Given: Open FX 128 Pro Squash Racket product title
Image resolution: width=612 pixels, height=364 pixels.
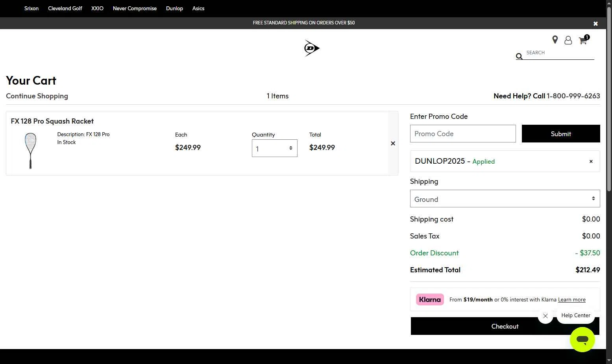Looking at the screenshot, I should (x=52, y=121).
